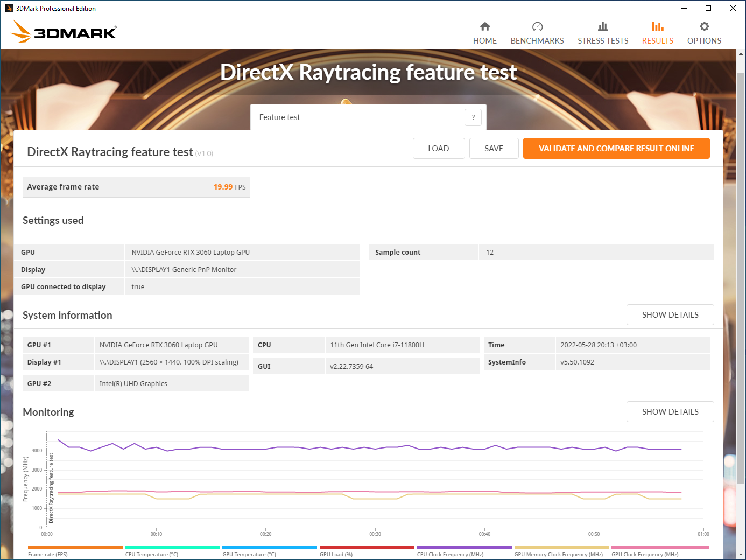Open the Stress Tests icon
The image size is (746, 560).
603,26
